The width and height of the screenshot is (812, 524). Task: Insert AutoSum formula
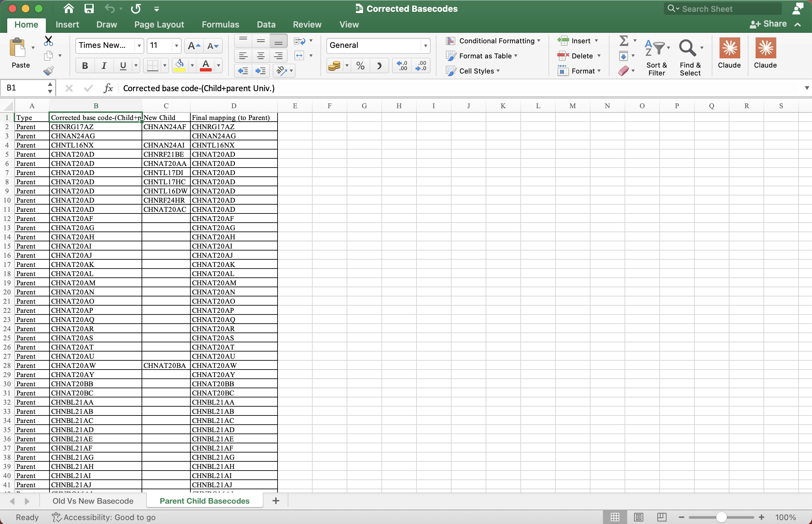click(624, 41)
